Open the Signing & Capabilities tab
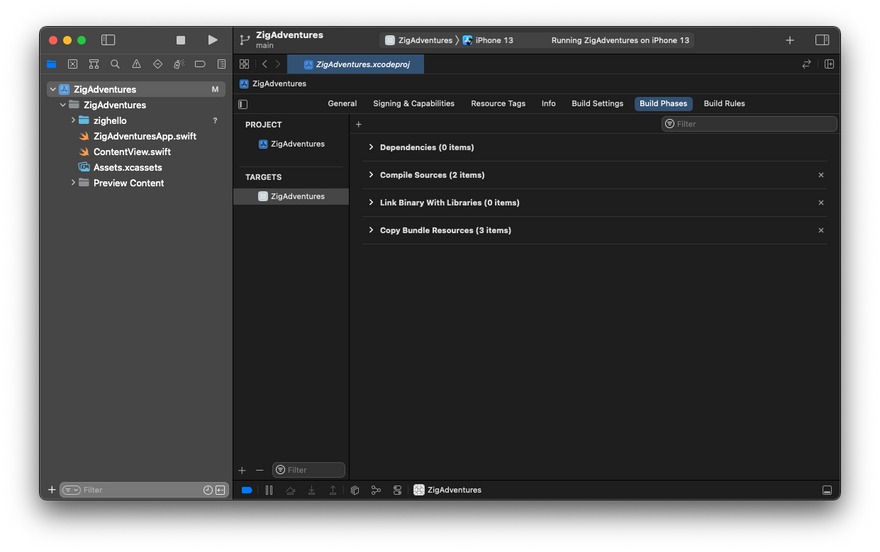The height and width of the screenshot is (552, 880). coord(413,104)
